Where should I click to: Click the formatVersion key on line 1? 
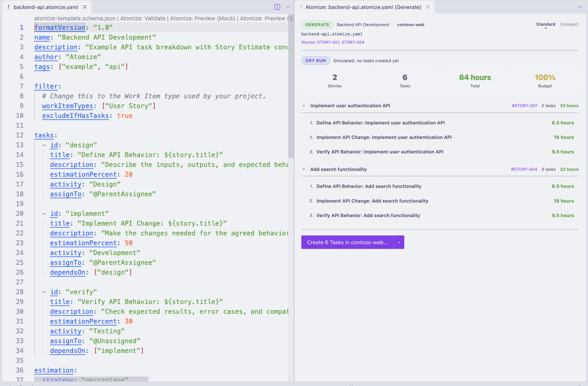[60, 27]
